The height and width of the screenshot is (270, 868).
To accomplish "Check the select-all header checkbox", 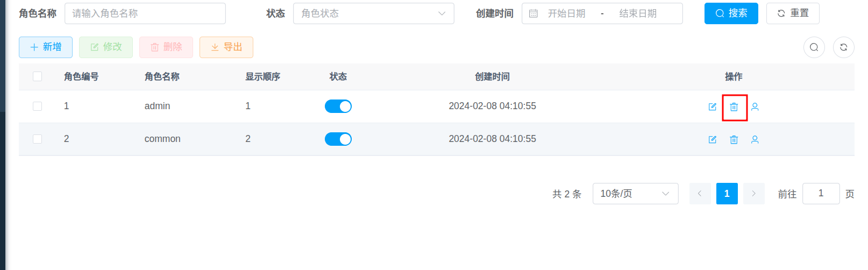I will (x=38, y=76).
